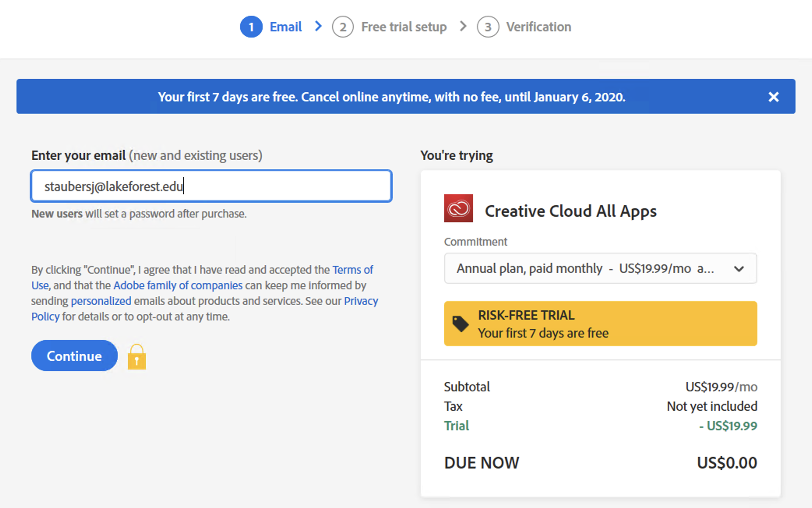Click the Continue button
Viewport: 812px width, 508px height.
(x=74, y=356)
